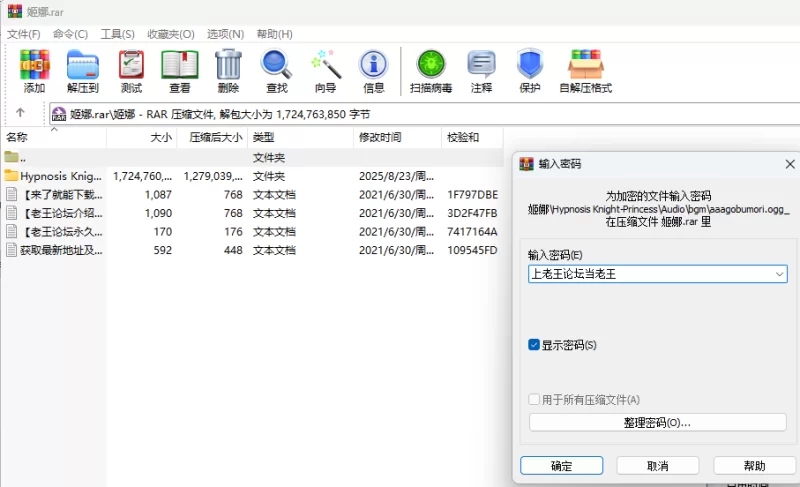800x487 pixels.
Task: Click the size value 1,087
Action: pos(158,195)
